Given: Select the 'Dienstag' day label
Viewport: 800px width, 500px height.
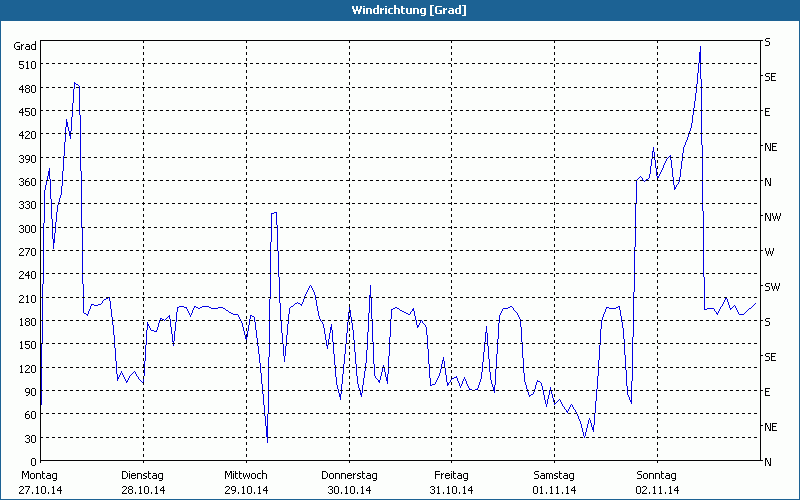Looking at the screenshot, I should point(142,476).
